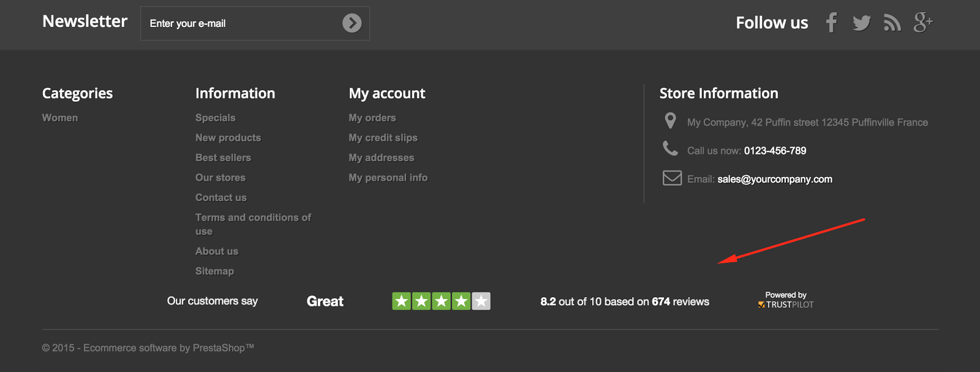The image size is (980, 372).
Task: Open My credit slips link
Action: (x=383, y=138)
